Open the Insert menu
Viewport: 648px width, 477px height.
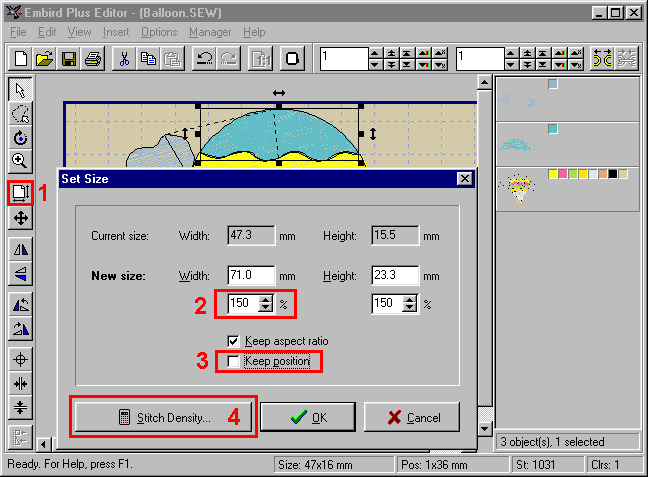coord(116,32)
